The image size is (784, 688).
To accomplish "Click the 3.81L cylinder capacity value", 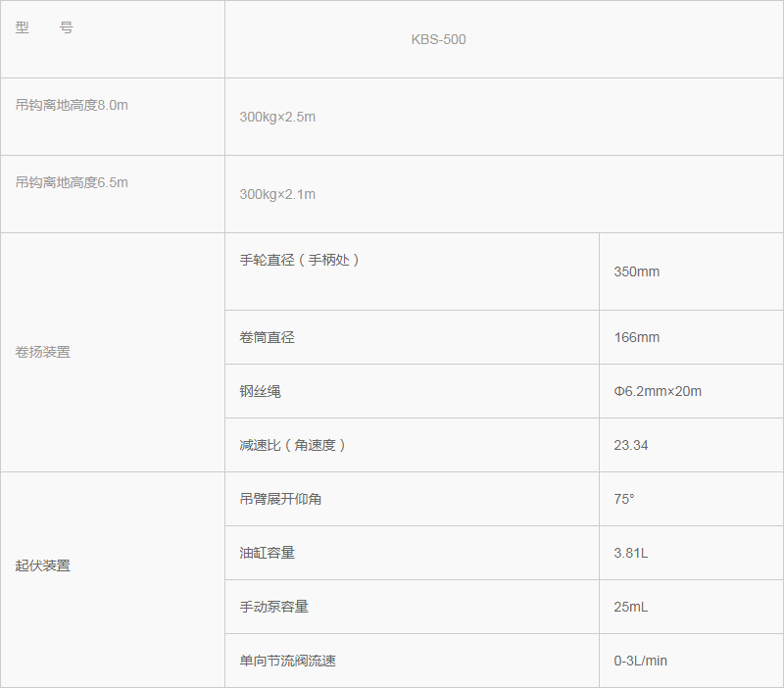I will coord(631,553).
